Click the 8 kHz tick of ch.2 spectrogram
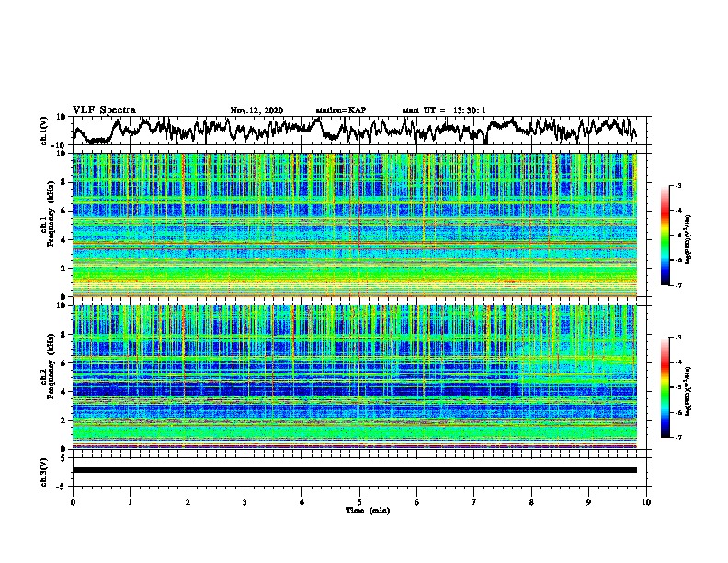The width and height of the screenshot is (728, 563). (x=64, y=335)
